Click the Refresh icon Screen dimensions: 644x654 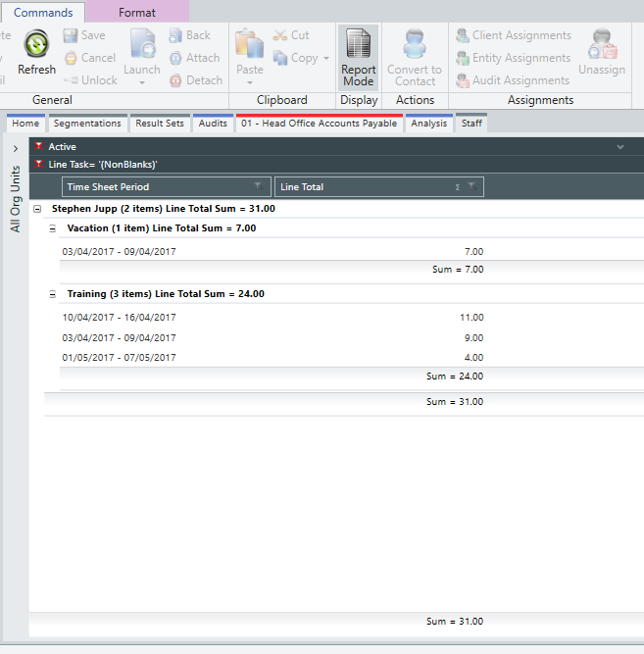(36, 44)
